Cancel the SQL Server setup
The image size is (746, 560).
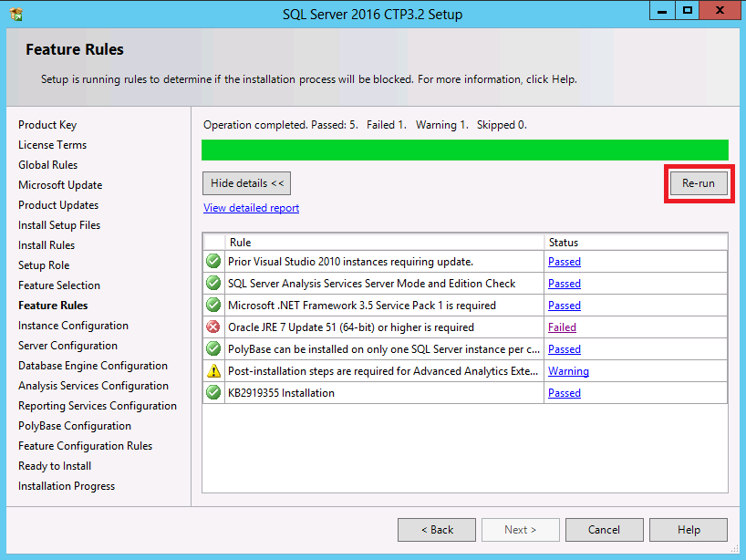click(x=605, y=530)
